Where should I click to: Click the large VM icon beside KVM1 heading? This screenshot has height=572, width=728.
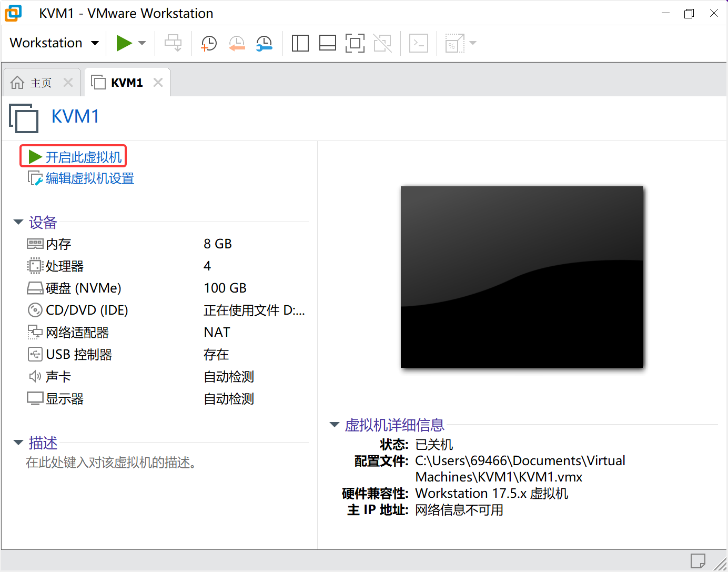click(x=24, y=118)
